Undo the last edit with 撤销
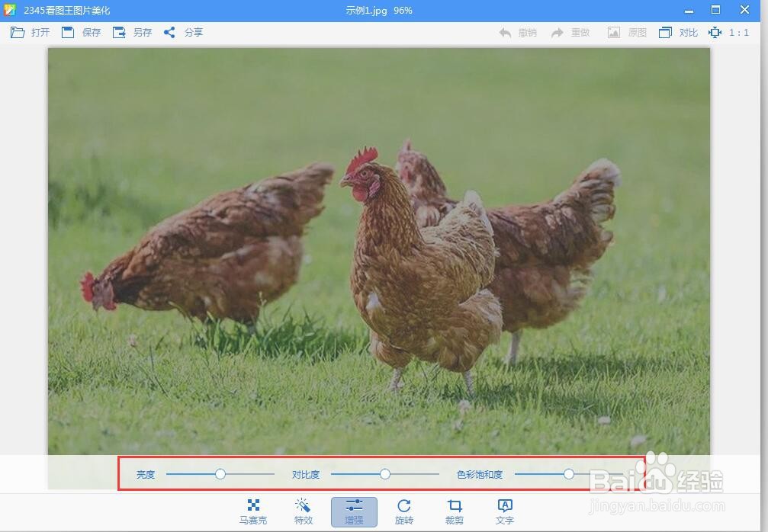Screen dimensions: 768x532 518,33
